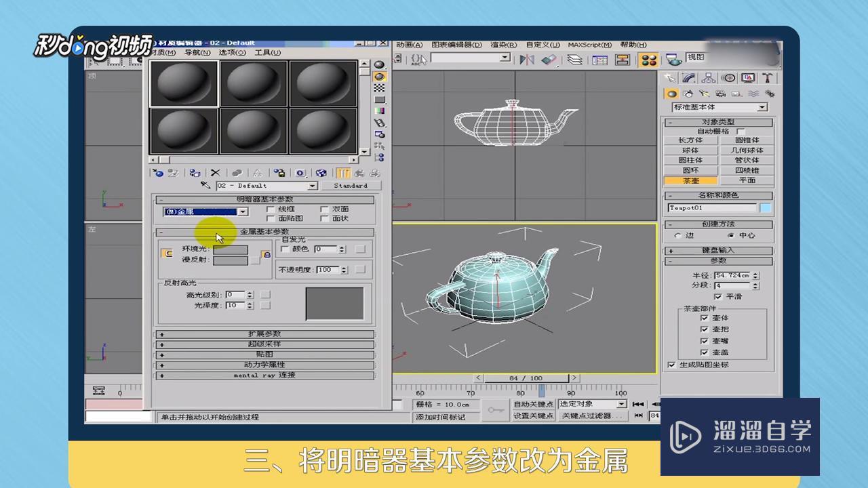Open the shader type dropdown showing 金属
The height and width of the screenshot is (488, 868).
pyautogui.click(x=206, y=211)
